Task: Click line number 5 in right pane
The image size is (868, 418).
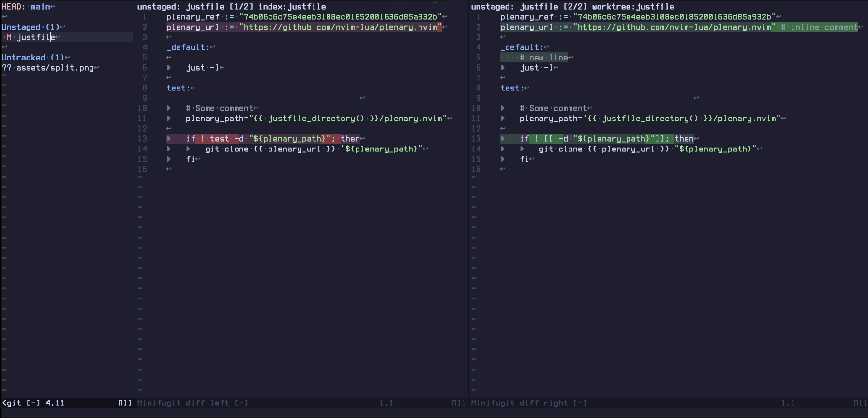Action: coord(479,58)
